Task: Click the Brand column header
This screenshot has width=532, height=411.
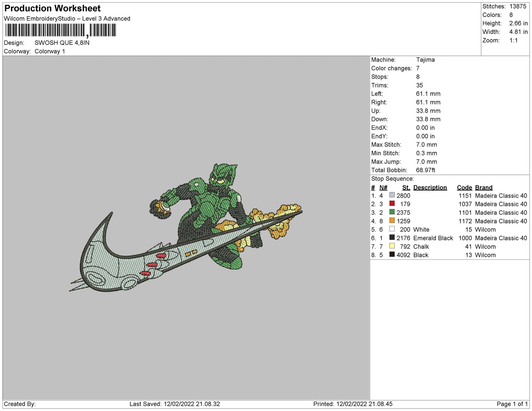Action: (x=483, y=187)
